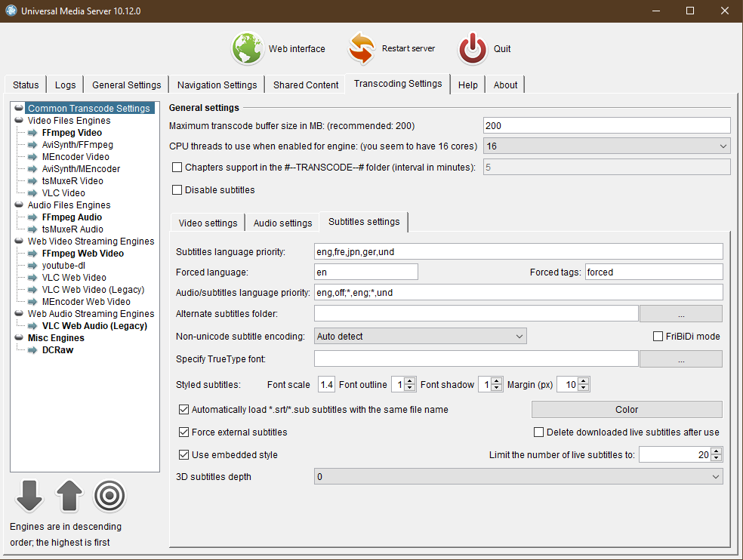Click Maximum transcode buffer size field
The image size is (743, 560).
coord(606,125)
